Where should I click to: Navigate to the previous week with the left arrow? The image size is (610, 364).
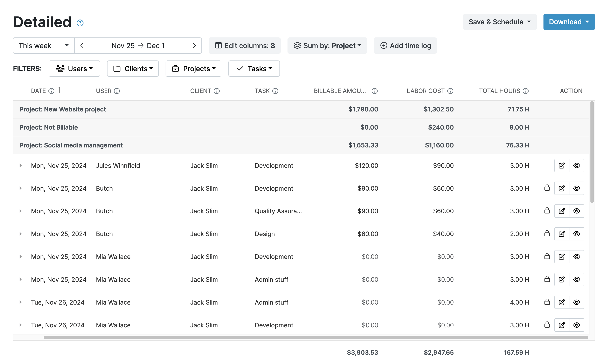pyautogui.click(x=82, y=45)
